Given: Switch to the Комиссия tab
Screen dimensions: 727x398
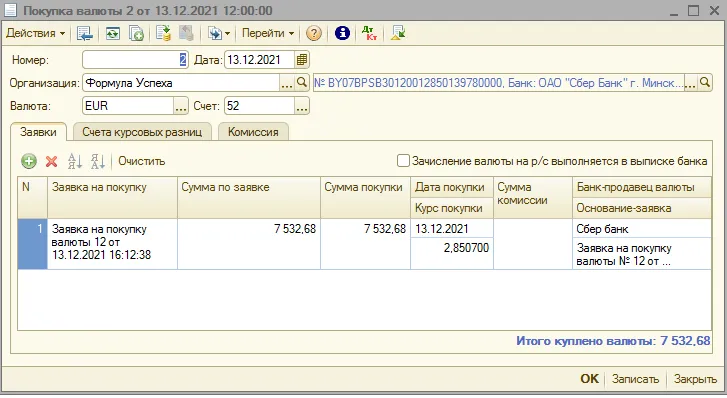Looking at the screenshot, I should click(253, 132).
